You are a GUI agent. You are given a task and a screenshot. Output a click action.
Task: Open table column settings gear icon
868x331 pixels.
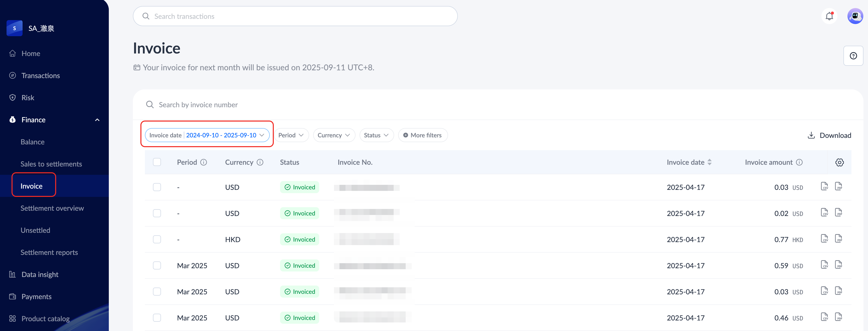[839, 162]
